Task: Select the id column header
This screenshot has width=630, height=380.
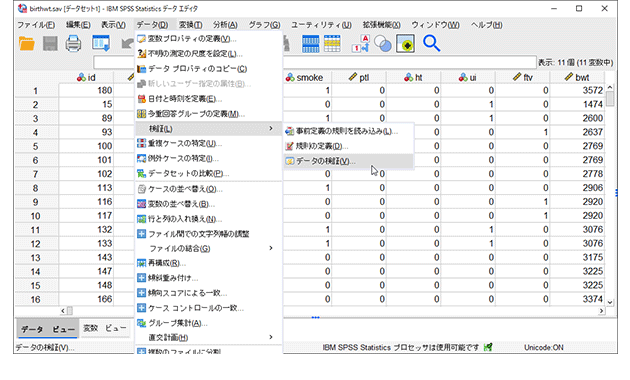Action: [x=86, y=77]
